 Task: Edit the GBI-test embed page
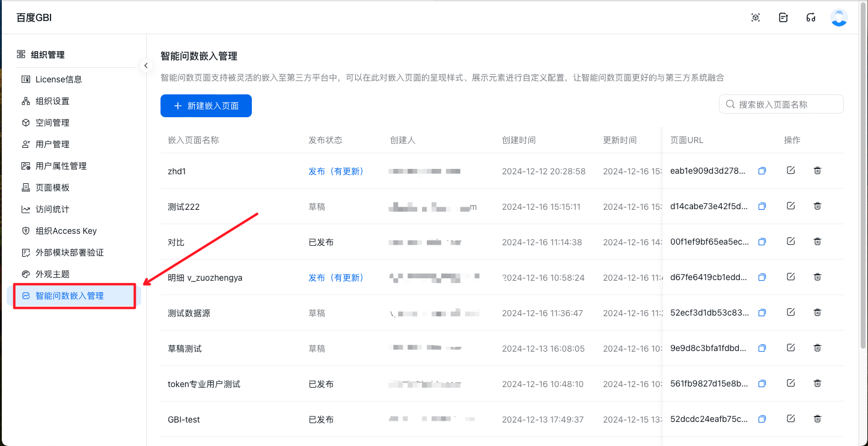790,419
